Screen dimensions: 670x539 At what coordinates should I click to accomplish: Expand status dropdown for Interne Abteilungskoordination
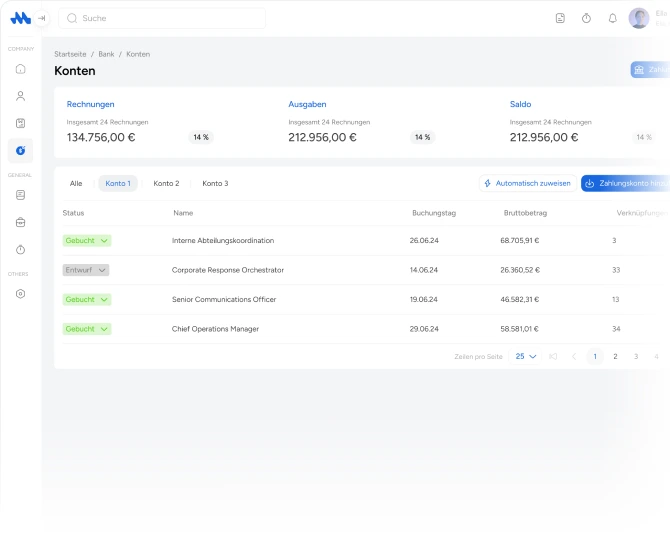pos(87,241)
